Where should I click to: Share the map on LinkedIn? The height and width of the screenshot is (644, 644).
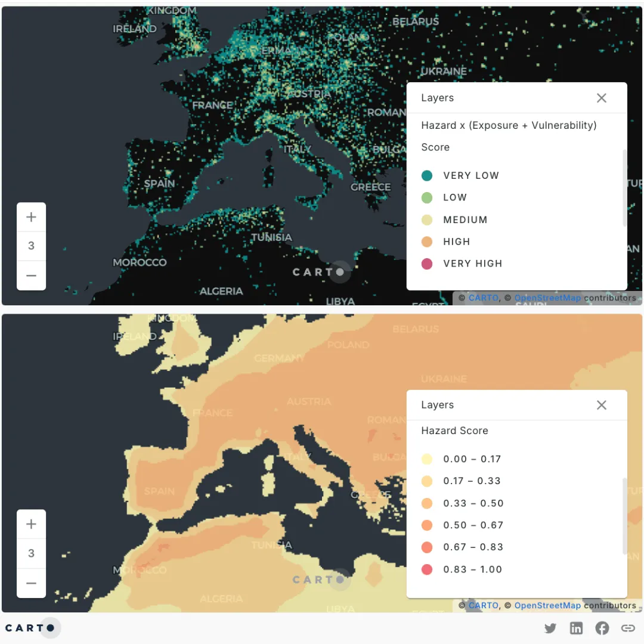click(576, 628)
